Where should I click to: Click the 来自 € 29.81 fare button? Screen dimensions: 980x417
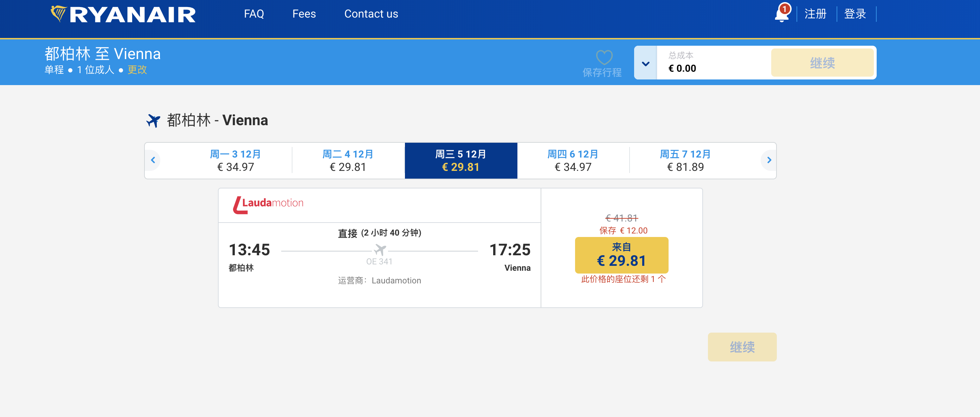[x=621, y=255]
